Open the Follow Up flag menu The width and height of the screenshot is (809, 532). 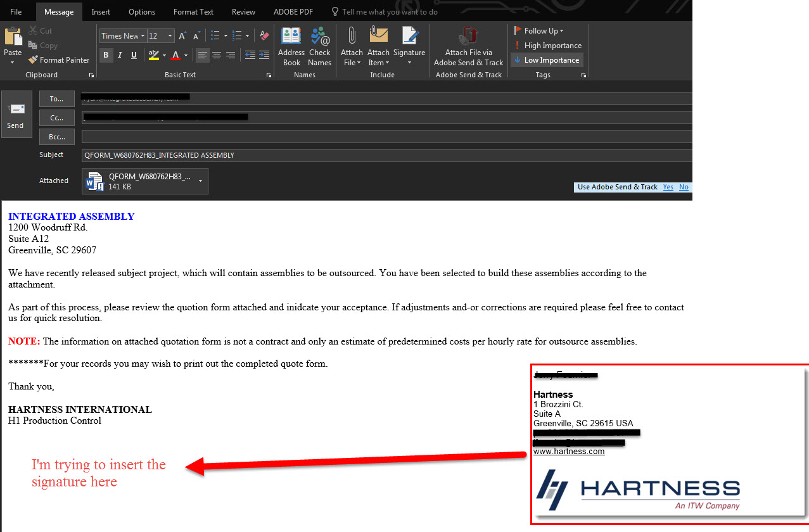[x=539, y=30]
